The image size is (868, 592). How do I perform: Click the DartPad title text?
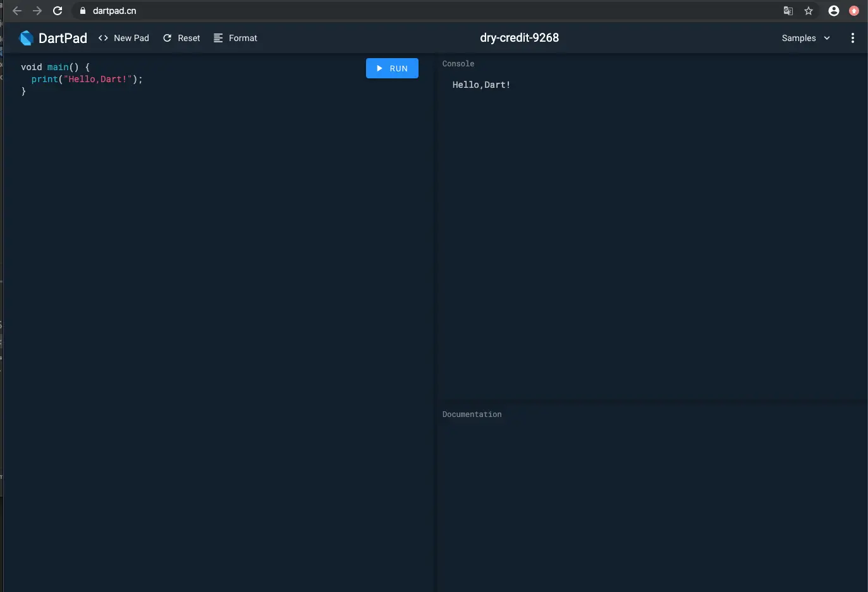pyautogui.click(x=63, y=38)
